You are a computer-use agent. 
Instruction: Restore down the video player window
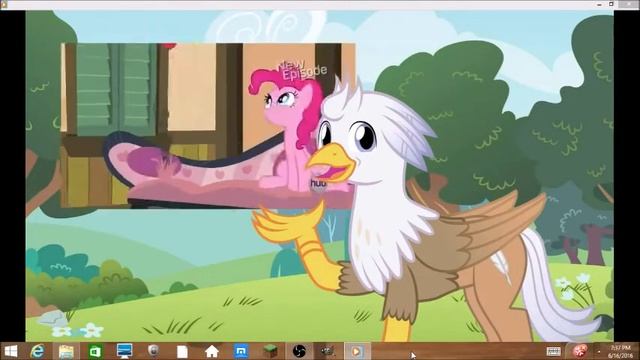(611, 4)
